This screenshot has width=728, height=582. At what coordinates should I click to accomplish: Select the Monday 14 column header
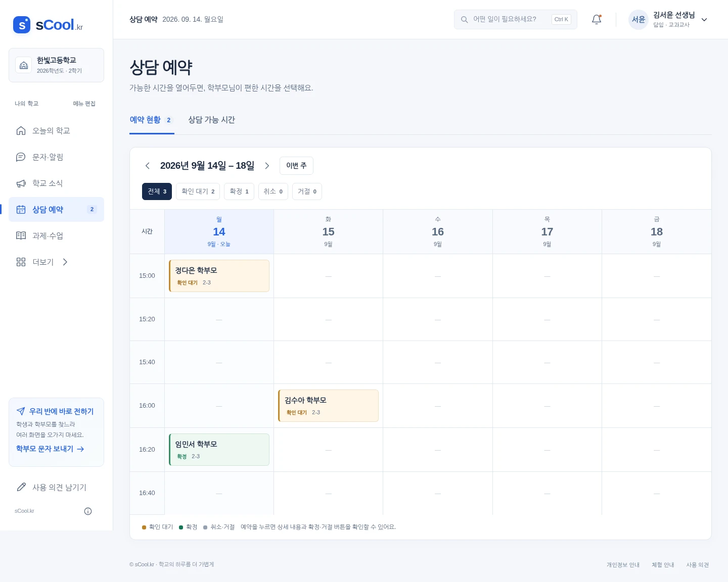point(219,232)
